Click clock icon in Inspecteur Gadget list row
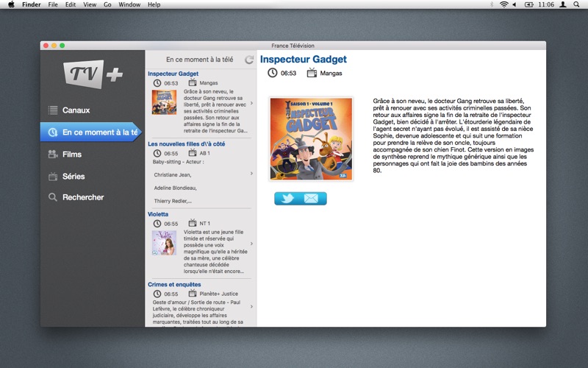The image size is (588, 368). tap(157, 83)
